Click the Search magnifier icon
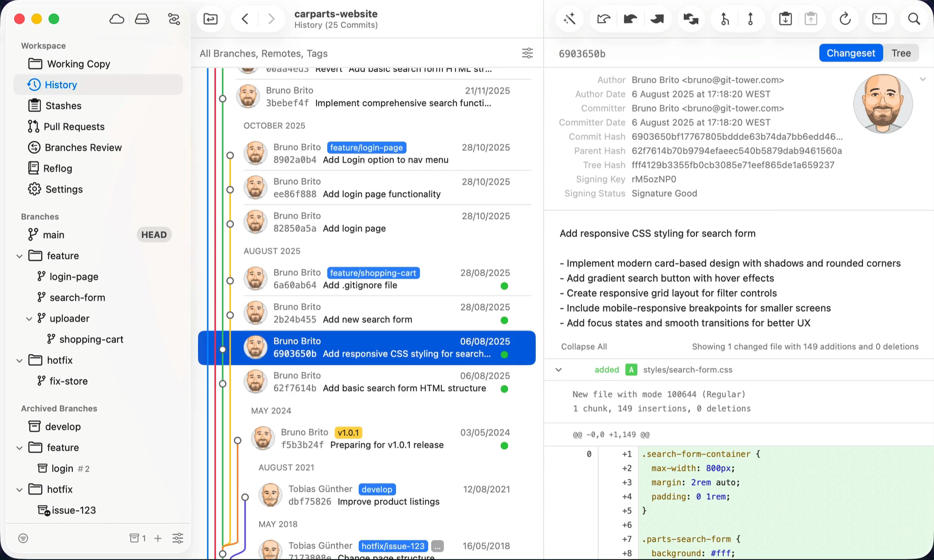934x560 pixels. point(914,19)
